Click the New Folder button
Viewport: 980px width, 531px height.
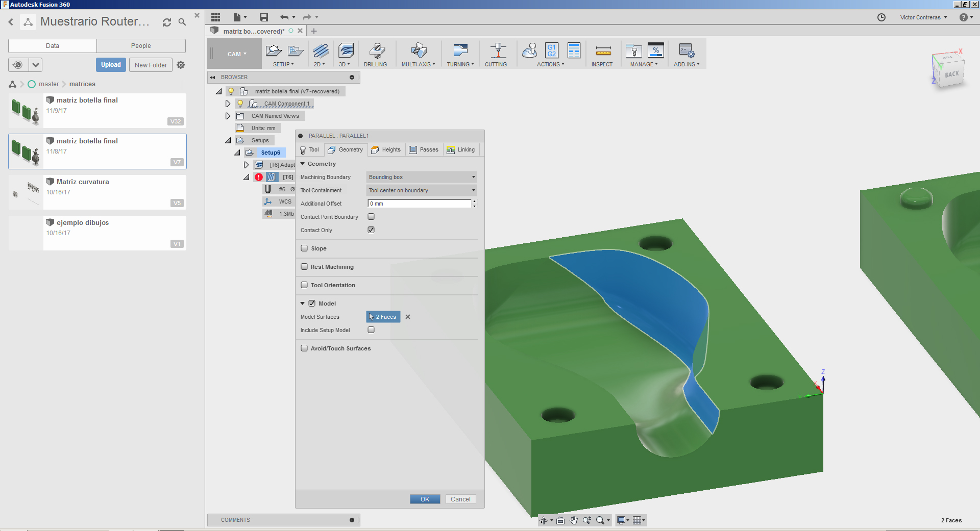point(151,65)
